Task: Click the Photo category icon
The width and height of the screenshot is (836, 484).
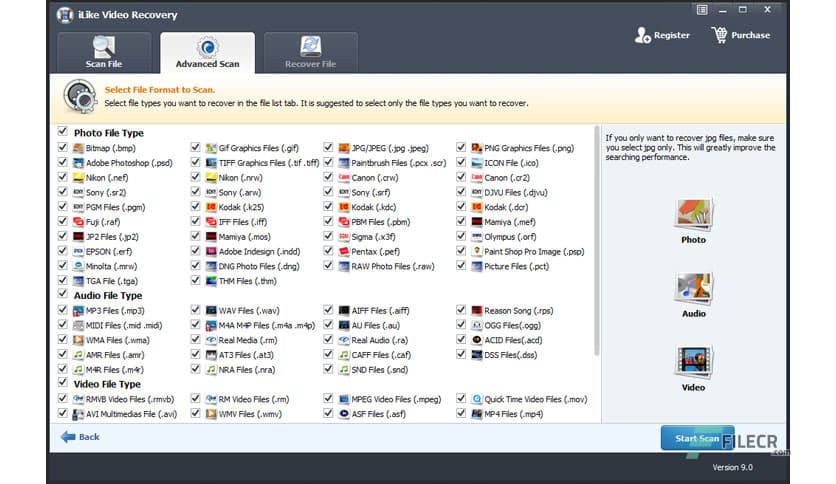Action: click(693, 214)
